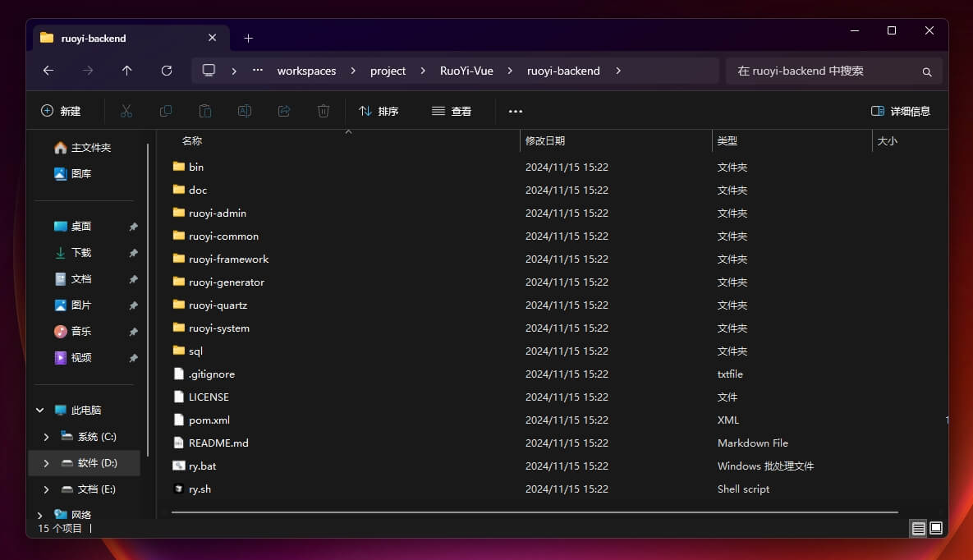Open the View (查看) menu
The width and height of the screenshot is (973, 560).
click(452, 111)
